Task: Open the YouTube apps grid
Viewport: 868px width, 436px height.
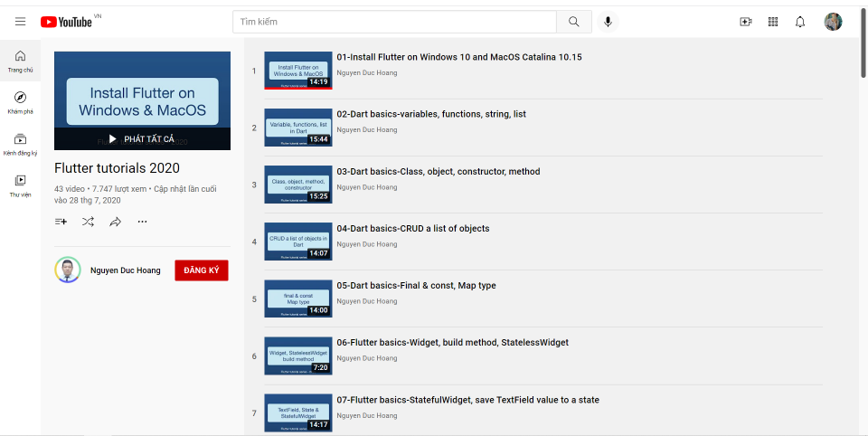Action: point(773,22)
